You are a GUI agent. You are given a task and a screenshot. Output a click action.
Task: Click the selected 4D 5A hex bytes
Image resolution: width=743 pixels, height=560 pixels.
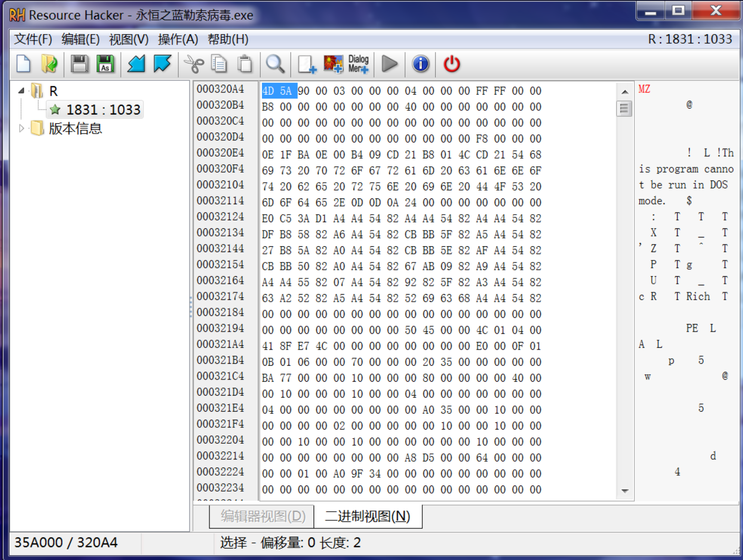click(279, 91)
